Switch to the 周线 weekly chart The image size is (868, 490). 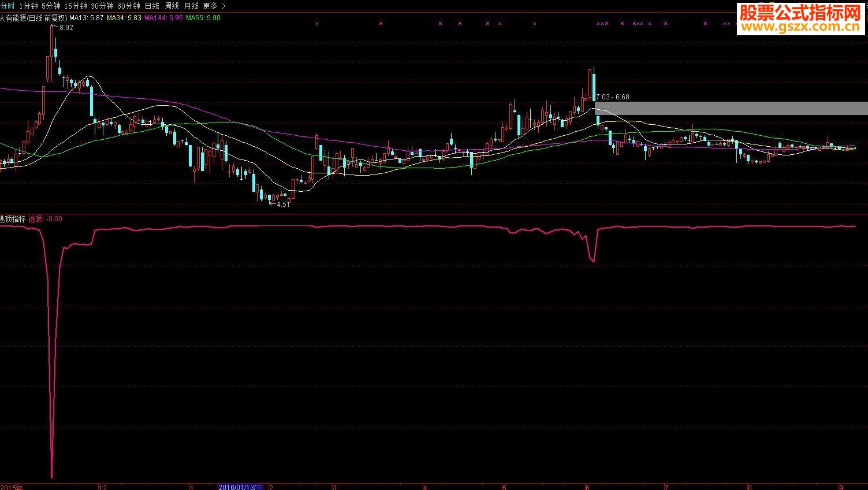[172, 6]
